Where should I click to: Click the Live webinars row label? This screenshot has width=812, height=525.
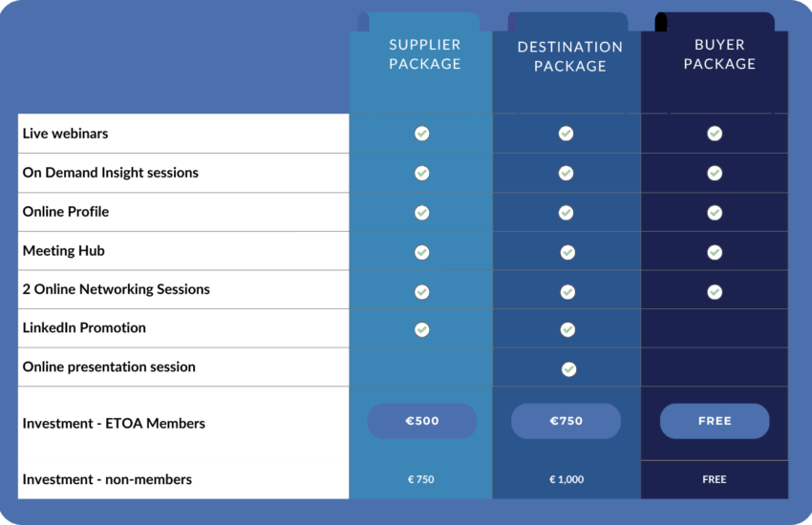tap(66, 134)
